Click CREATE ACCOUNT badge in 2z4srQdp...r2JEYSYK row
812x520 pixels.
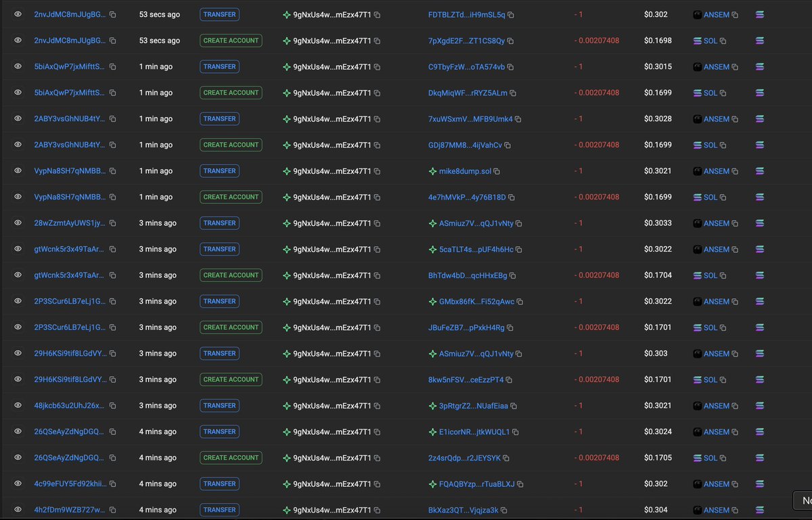click(231, 458)
